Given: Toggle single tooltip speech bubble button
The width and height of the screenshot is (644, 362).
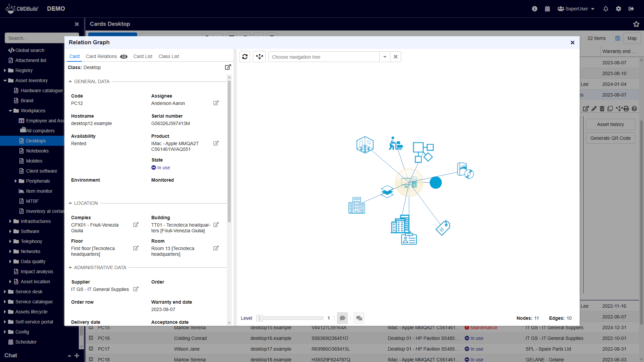Looking at the screenshot, I should click(x=342, y=318).
